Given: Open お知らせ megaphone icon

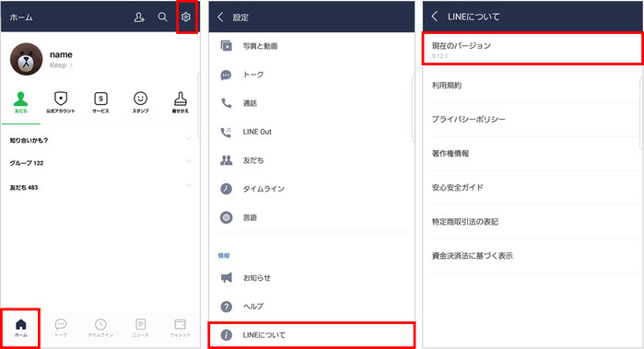Looking at the screenshot, I should (227, 278).
